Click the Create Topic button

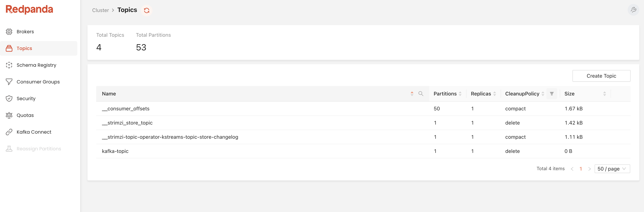pyautogui.click(x=601, y=76)
